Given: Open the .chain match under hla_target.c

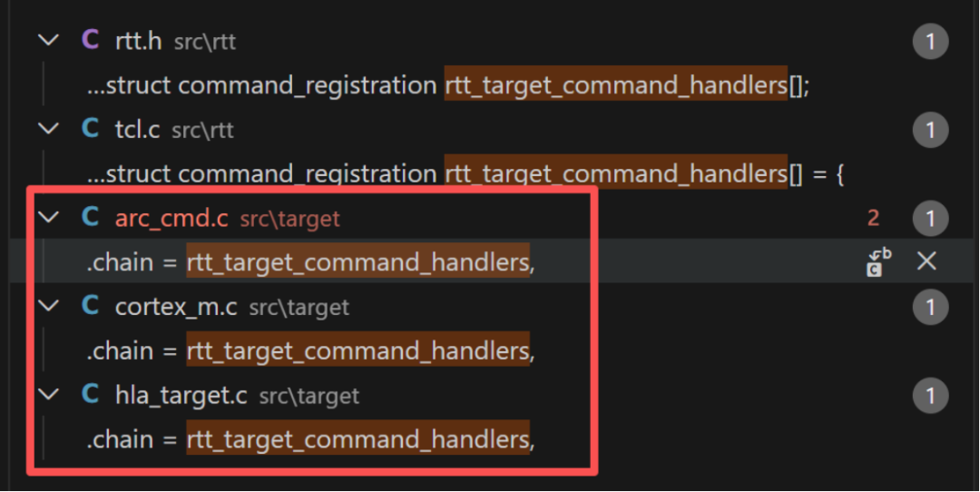Looking at the screenshot, I should coord(310,439).
